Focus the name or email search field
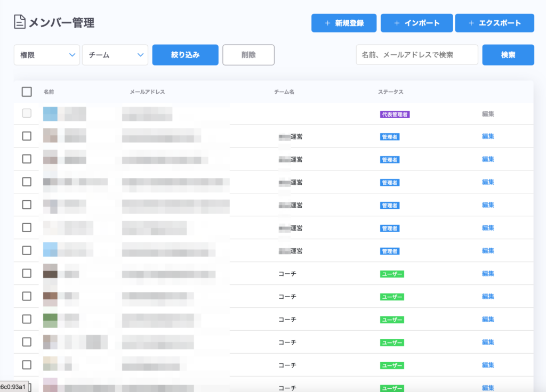Viewport: 546px width, 392px height. click(416, 55)
